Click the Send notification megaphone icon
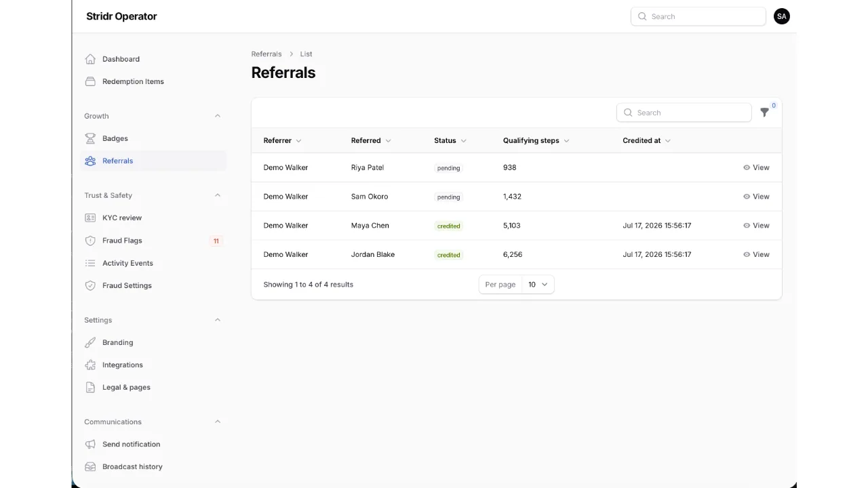This screenshot has width=868, height=488. click(x=90, y=444)
